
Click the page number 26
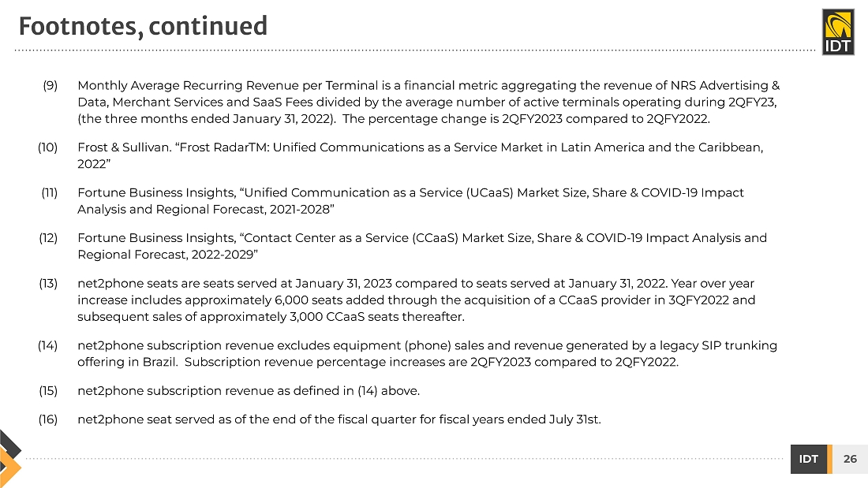point(850,459)
